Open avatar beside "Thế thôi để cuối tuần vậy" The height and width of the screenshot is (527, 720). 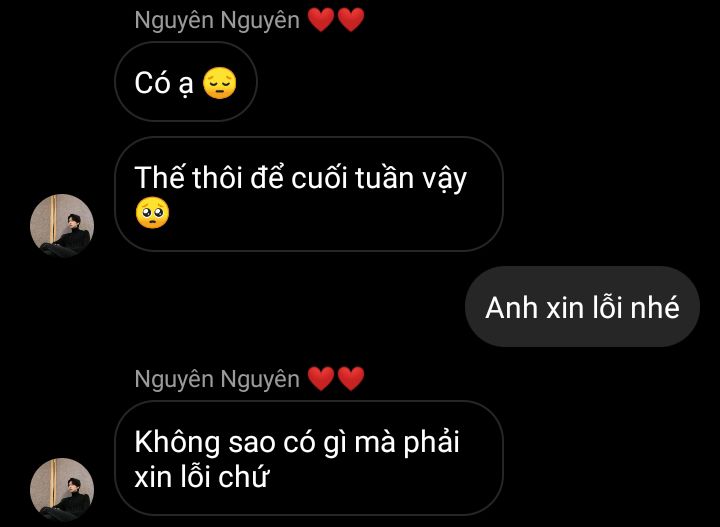[x=62, y=225]
